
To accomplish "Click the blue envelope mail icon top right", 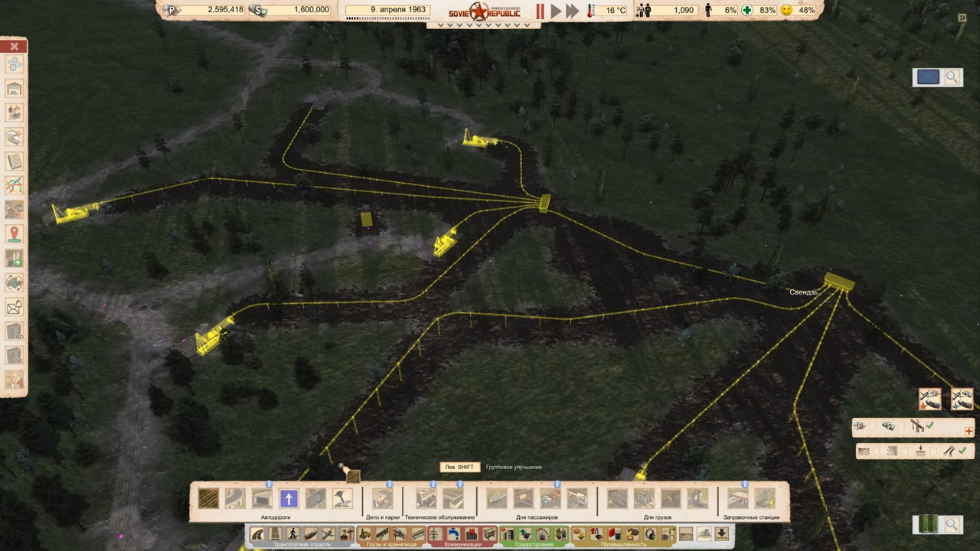I will pos(928,77).
